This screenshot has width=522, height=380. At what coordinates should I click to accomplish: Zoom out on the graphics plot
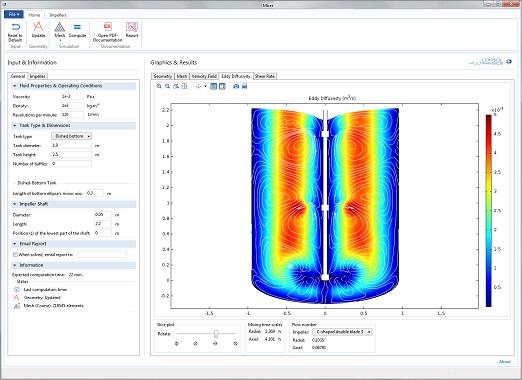[x=168, y=86]
